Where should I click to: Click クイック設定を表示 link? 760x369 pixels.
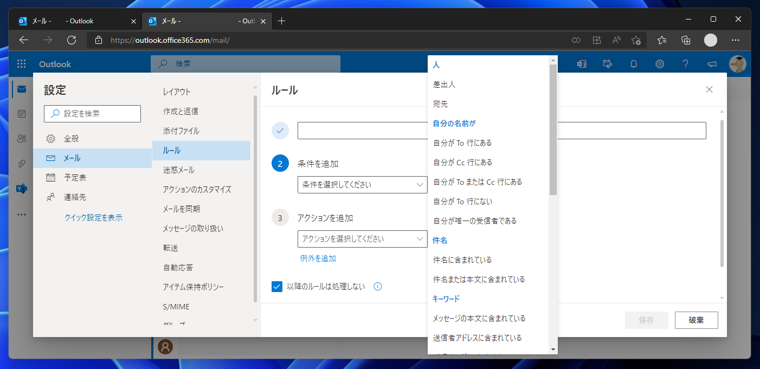point(94,218)
